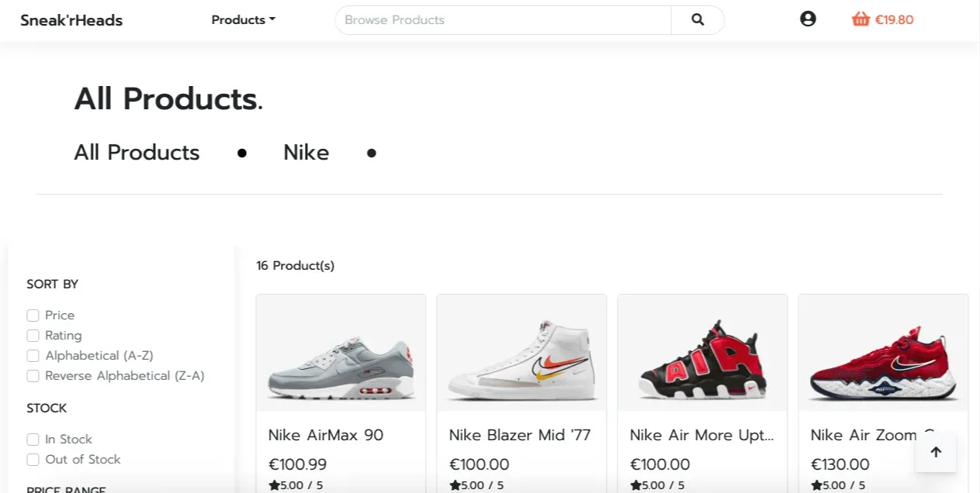Click the star icon under Nike Air More Uptempo

coord(635,485)
